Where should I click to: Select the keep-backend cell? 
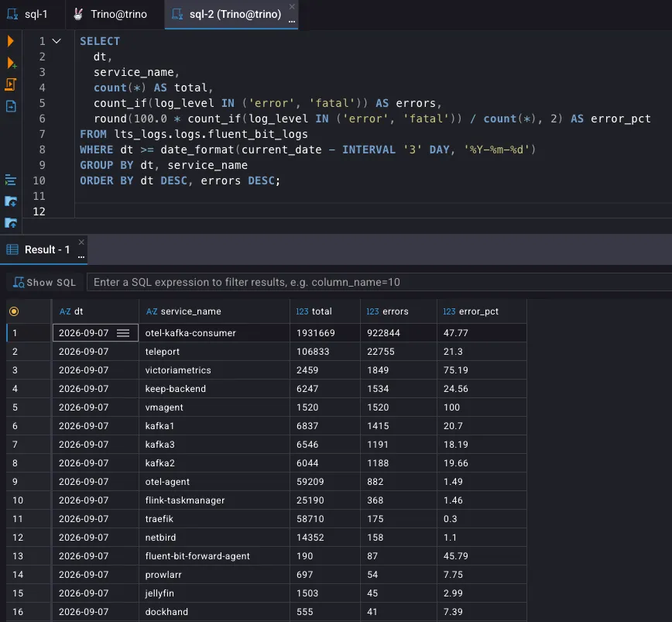[214, 389]
